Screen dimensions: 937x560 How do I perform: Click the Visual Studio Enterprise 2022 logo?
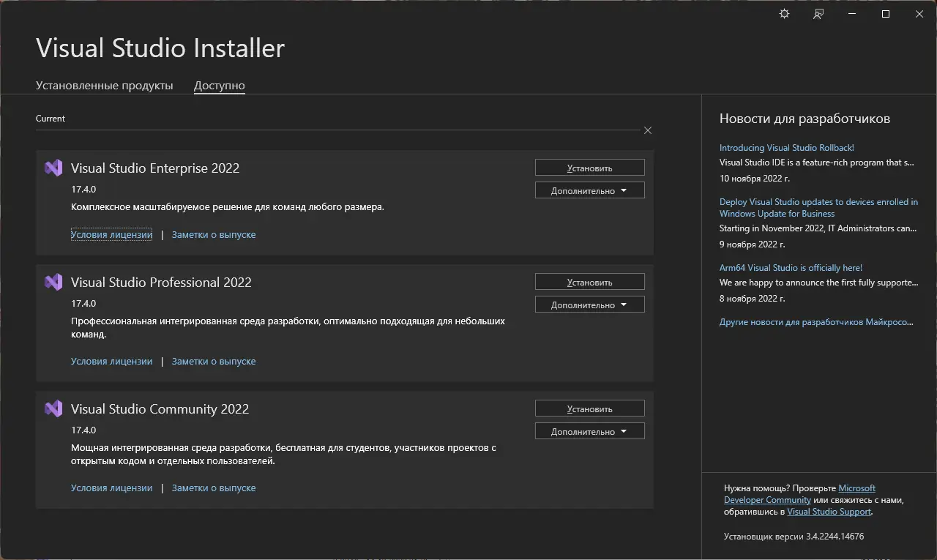point(53,168)
